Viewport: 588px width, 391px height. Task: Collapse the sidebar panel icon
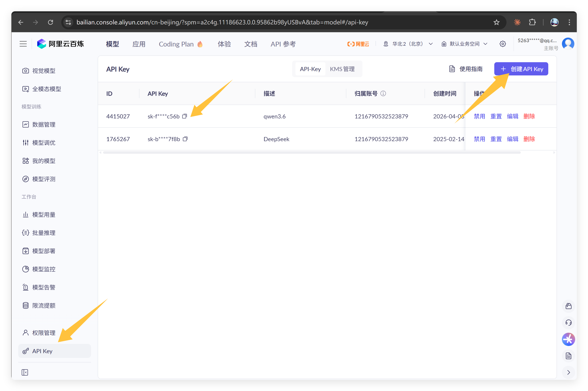[x=25, y=372]
